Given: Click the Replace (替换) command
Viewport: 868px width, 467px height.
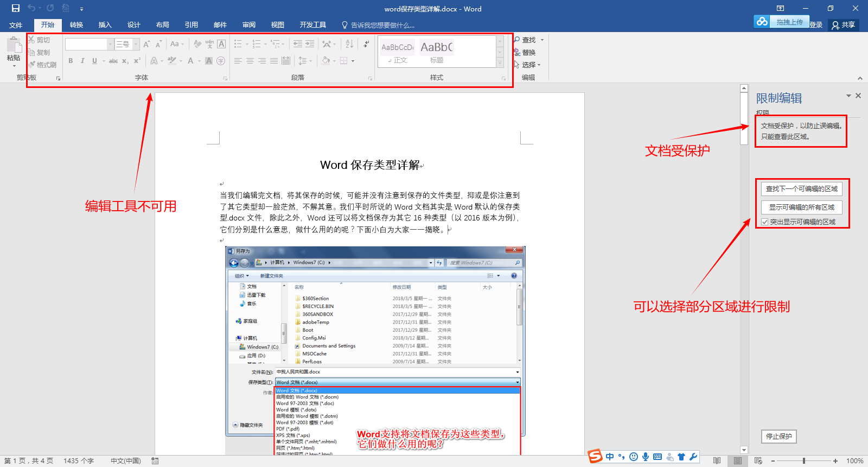Looking at the screenshot, I should pos(525,53).
